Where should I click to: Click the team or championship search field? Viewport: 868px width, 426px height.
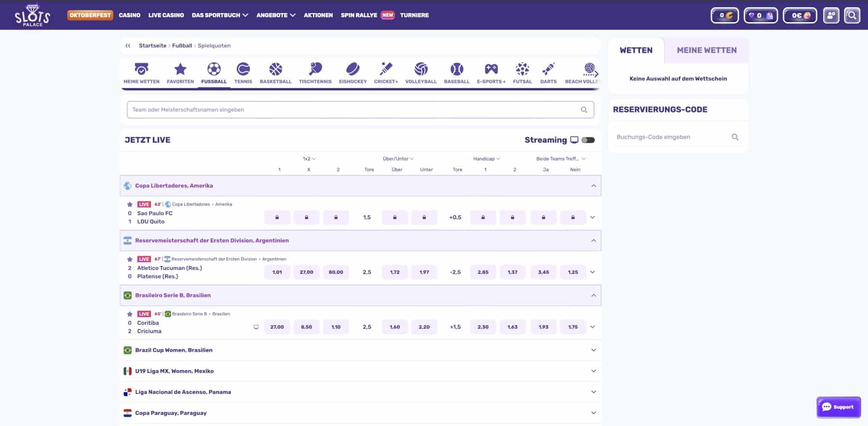coord(360,110)
